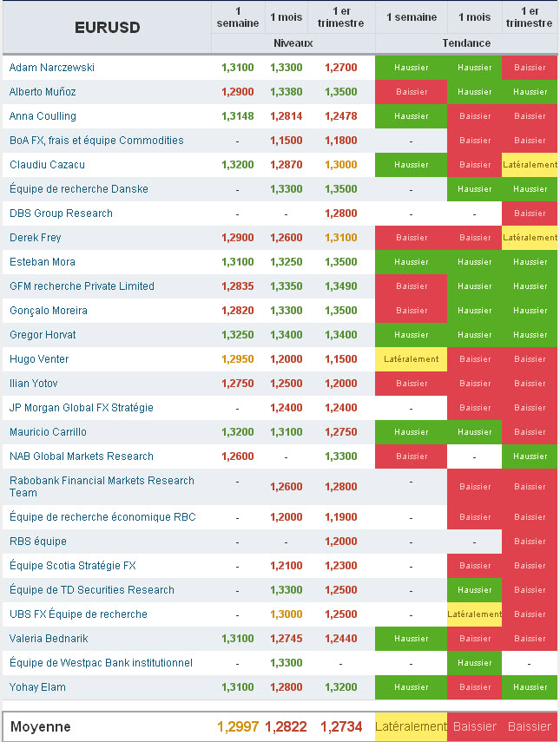This screenshot has height=742, width=560.
Task: Click Claudiu Cazacu's Latéralement quarterly trend
Action: [x=530, y=165]
